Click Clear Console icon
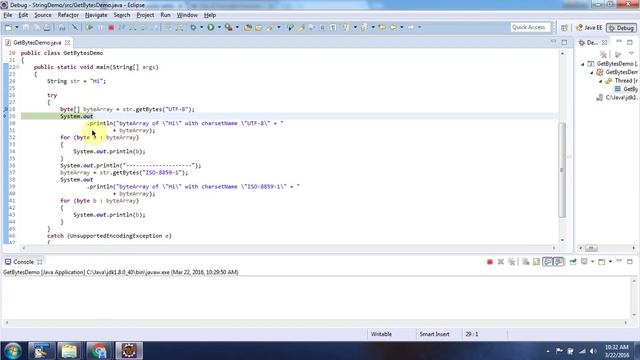This screenshot has width=640, height=360. tap(525, 262)
